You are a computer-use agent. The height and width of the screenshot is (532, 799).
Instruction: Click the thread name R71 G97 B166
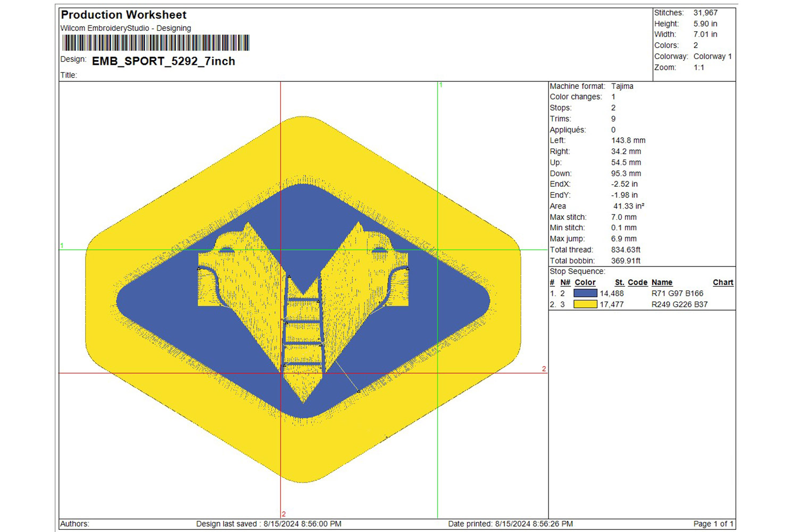point(677,293)
